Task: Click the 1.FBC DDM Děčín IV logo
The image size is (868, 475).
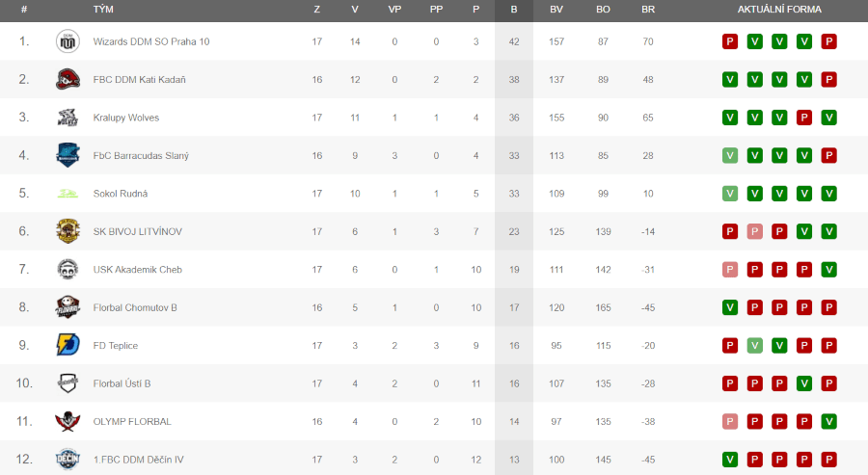Action: click(68, 459)
